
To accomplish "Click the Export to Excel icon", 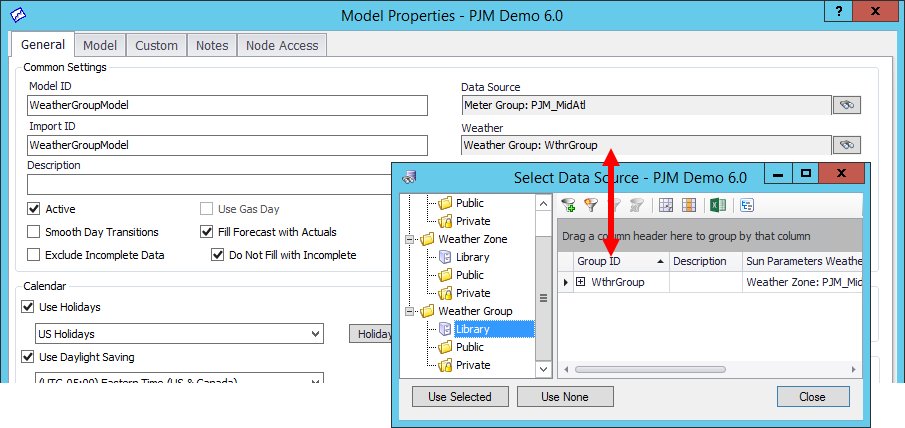I will pos(717,205).
